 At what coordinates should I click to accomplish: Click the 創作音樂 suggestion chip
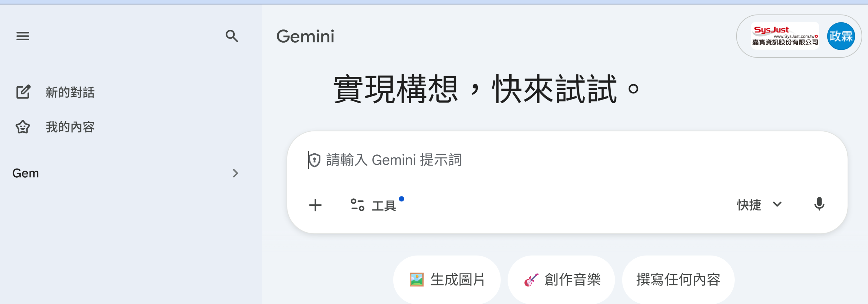click(x=561, y=280)
